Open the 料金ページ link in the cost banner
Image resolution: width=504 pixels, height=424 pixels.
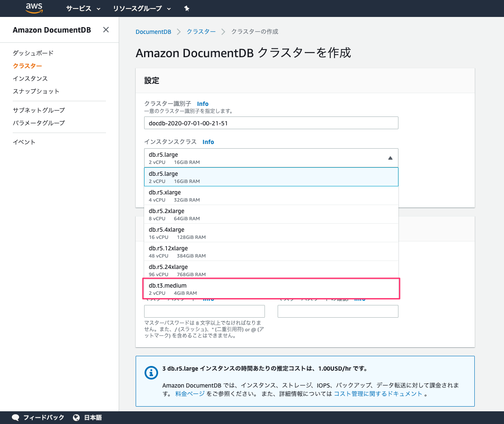(x=189, y=394)
